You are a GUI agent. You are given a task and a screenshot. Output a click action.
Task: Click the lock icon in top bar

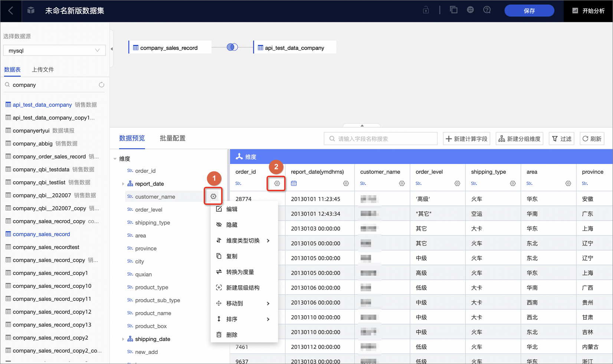point(426,10)
